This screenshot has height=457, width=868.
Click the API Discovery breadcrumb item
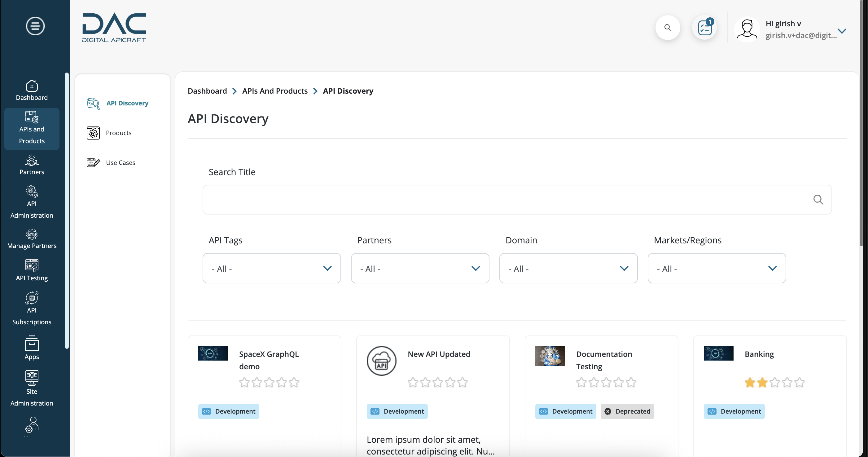pyautogui.click(x=348, y=91)
